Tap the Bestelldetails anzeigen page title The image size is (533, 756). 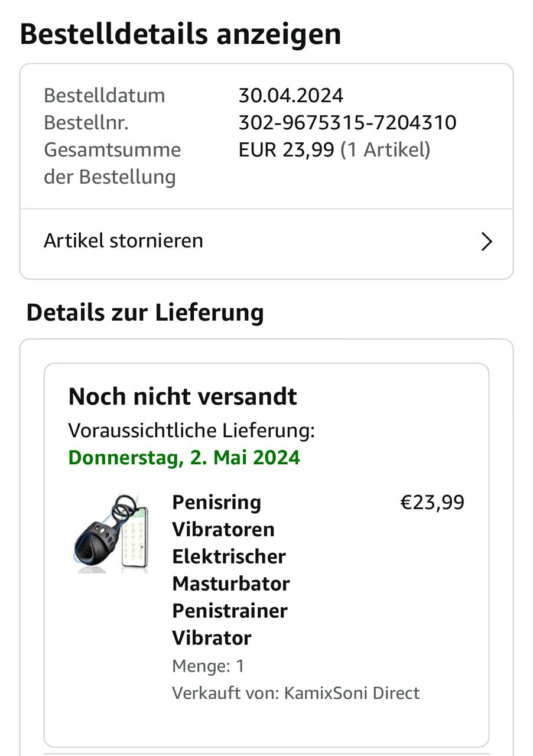point(180,34)
